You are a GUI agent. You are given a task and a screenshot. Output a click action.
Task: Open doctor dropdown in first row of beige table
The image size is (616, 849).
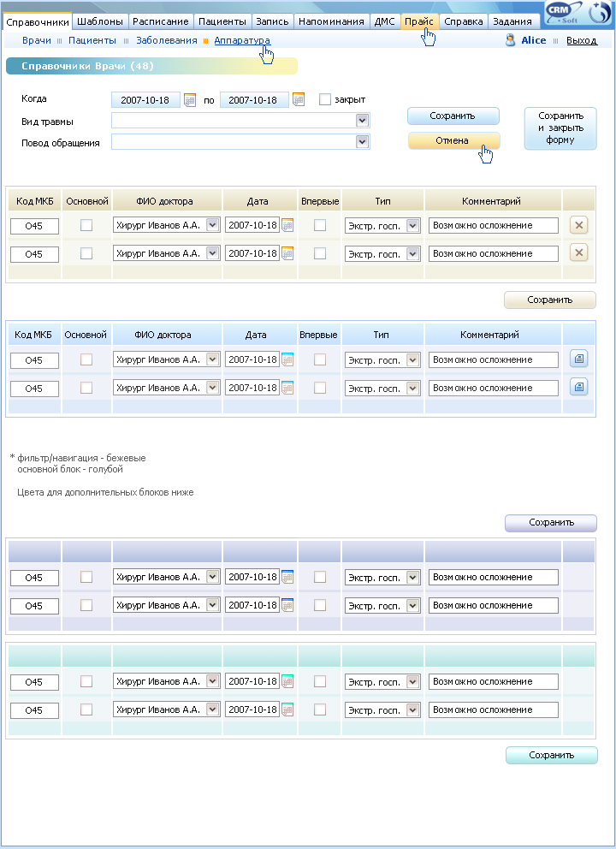213,225
